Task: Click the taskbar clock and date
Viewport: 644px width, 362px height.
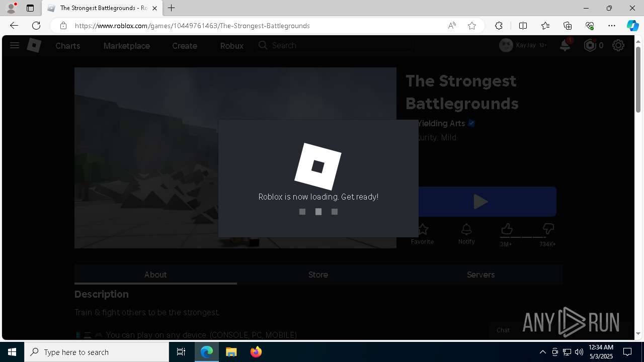Action: tap(601, 352)
